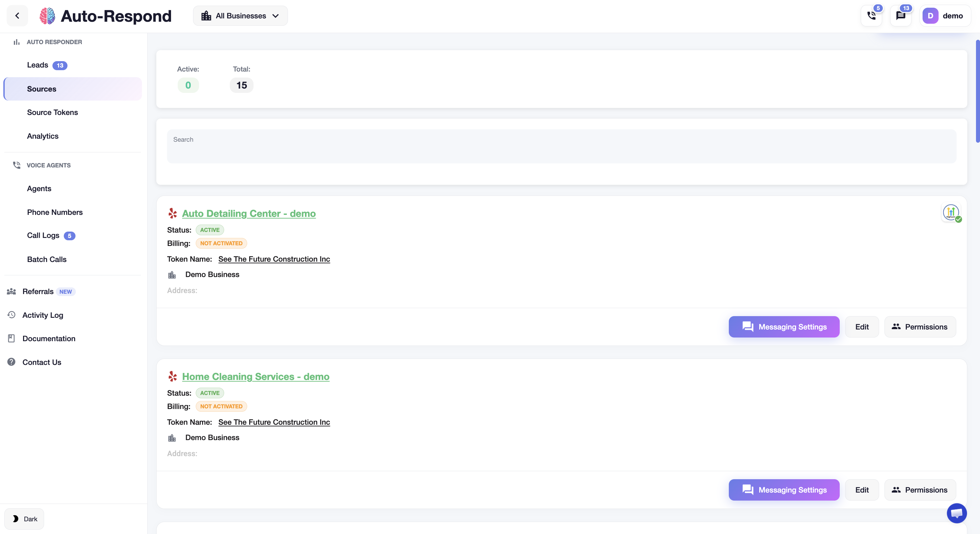Viewport: 980px width, 534px height.
Task: Click the Contact Us help icon
Action: click(x=11, y=362)
